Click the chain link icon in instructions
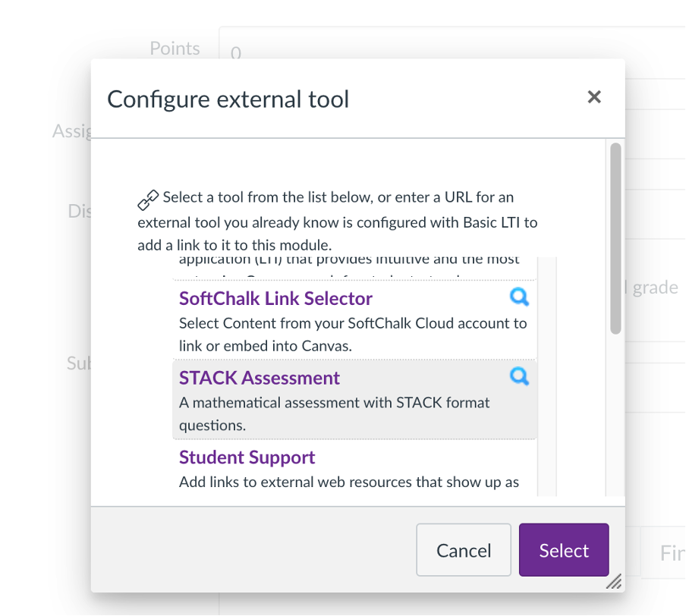 pos(148,200)
